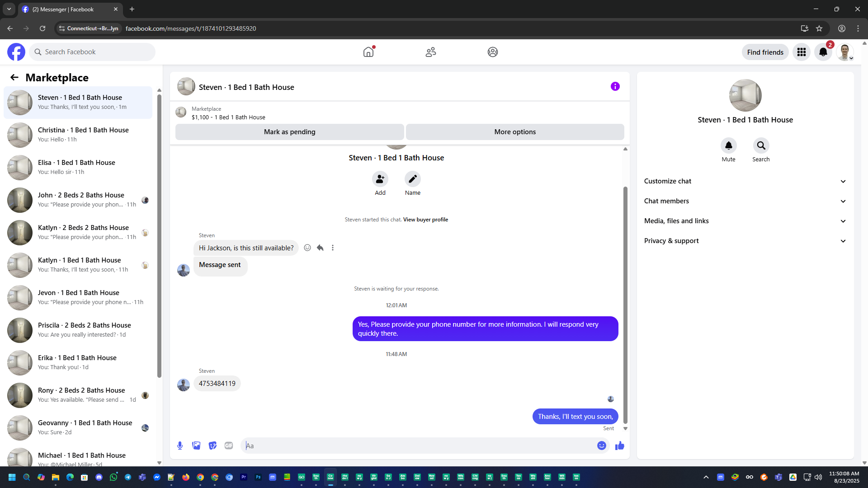Viewport: 868px width, 488px height.
Task: Click the voice clip microphone icon
Action: pyautogui.click(x=180, y=446)
